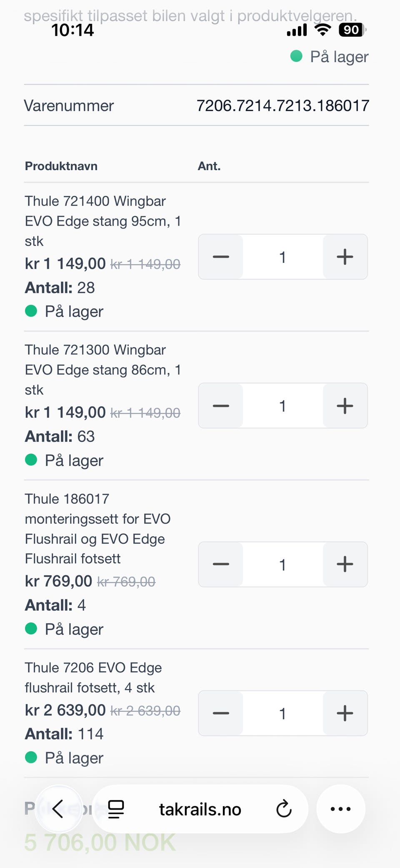This screenshot has height=868, width=400.
Task: Increase quantity of Thule 186017 monteringssett
Action: click(x=345, y=564)
